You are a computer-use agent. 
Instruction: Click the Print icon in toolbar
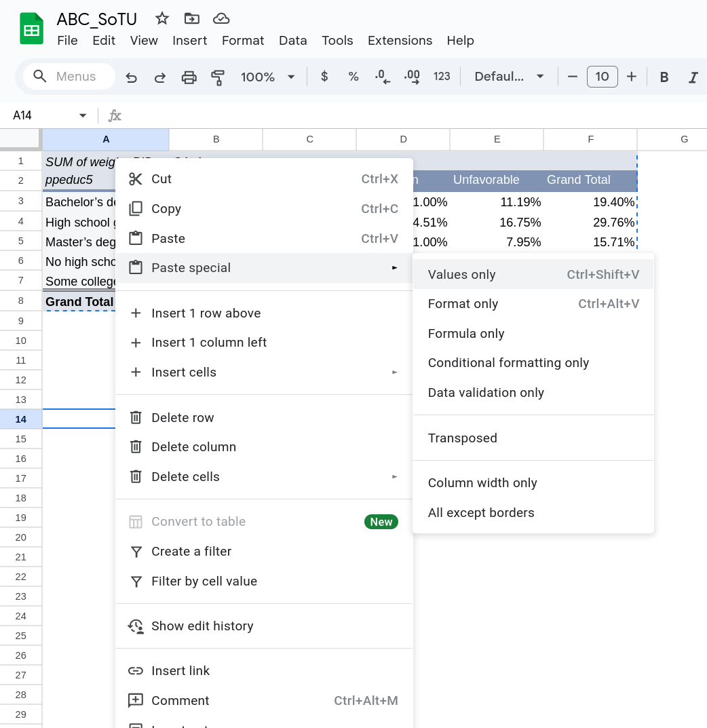pyautogui.click(x=189, y=77)
